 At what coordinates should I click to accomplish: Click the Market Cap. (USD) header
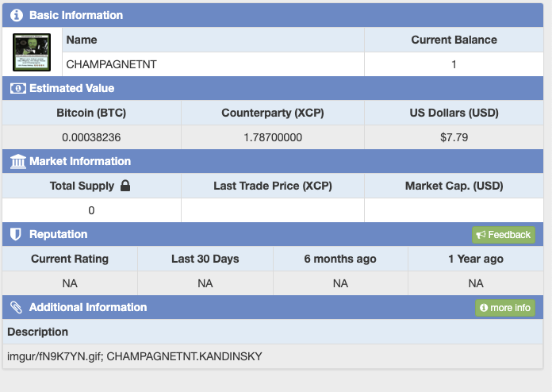(454, 186)
